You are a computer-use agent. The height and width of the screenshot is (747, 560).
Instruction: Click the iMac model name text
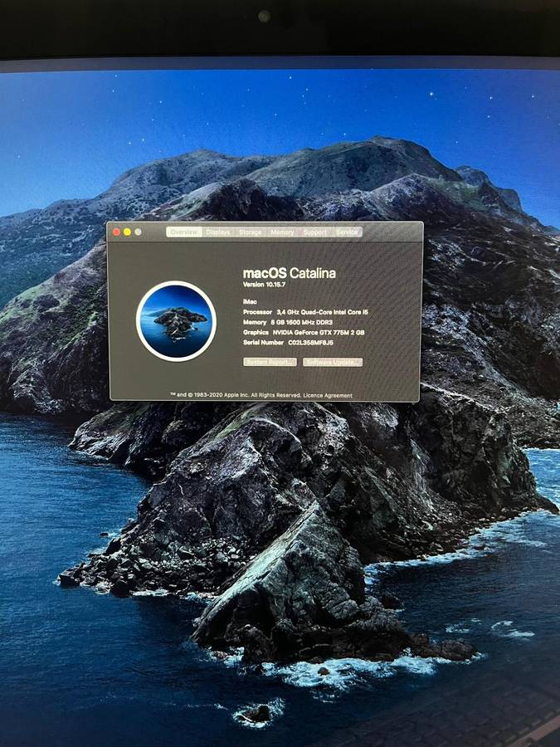pyautogui.click(x=250, y=300)
